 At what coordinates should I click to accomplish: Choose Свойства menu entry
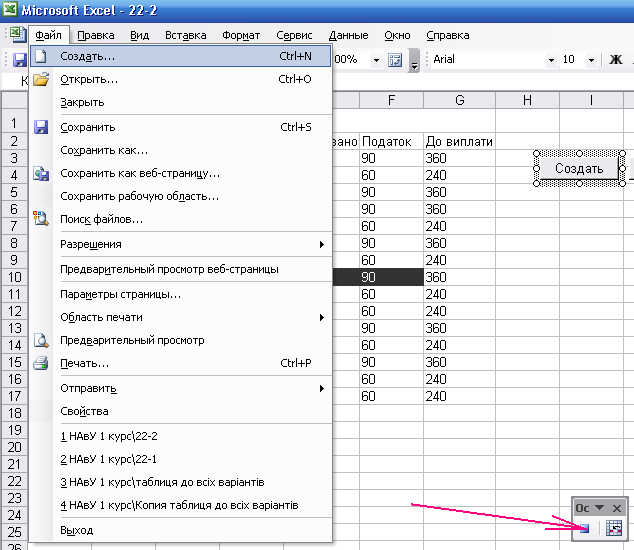point(181,411)
